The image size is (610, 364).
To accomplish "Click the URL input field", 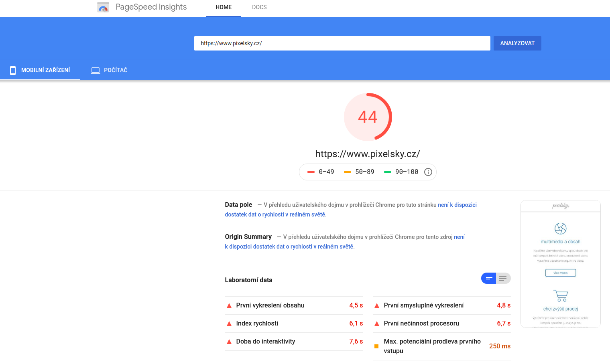I will (x=342, y=43).
